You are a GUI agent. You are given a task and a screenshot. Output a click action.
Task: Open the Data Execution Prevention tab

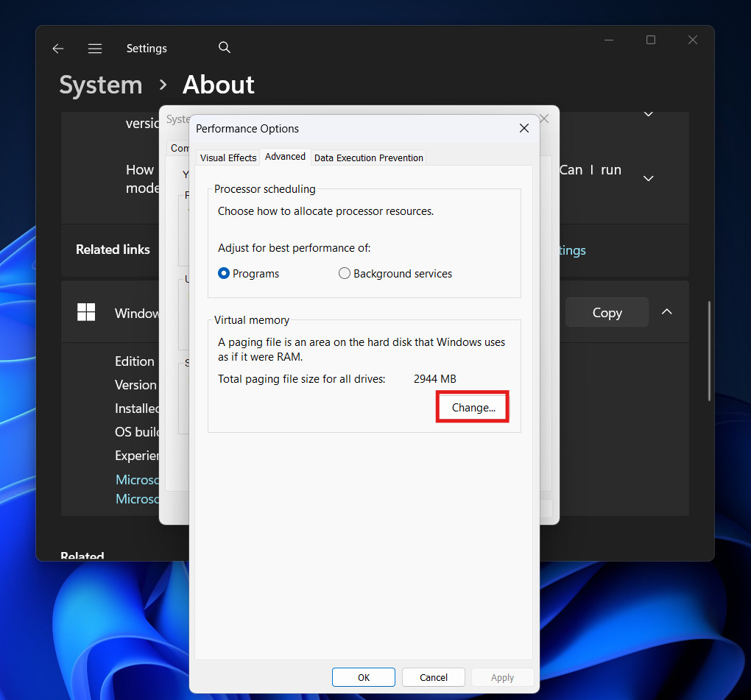click(368, 158)
